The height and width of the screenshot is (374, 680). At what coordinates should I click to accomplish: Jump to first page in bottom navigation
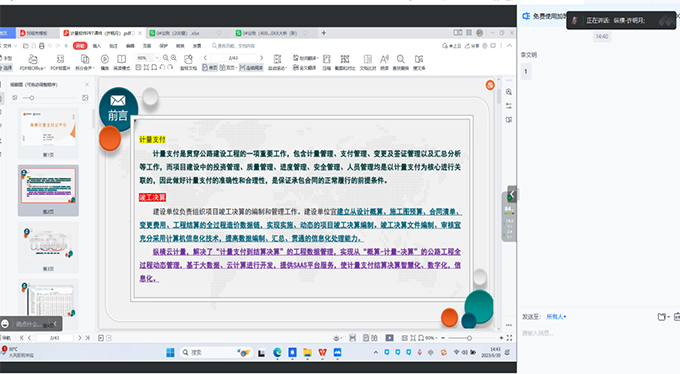tap(22, 338)
